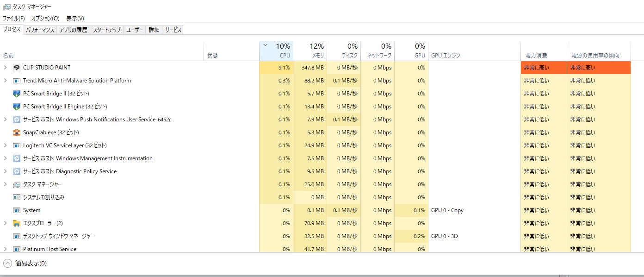Select the システムの割り込み row name
The width and height of the screenshot is (644, 277).
(43, 197)
